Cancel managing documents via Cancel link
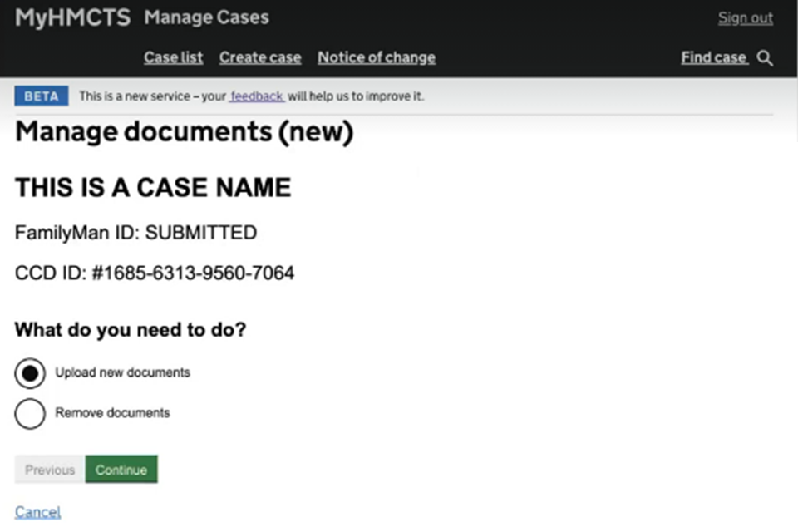Screen dimensions: 798x532 37,511
